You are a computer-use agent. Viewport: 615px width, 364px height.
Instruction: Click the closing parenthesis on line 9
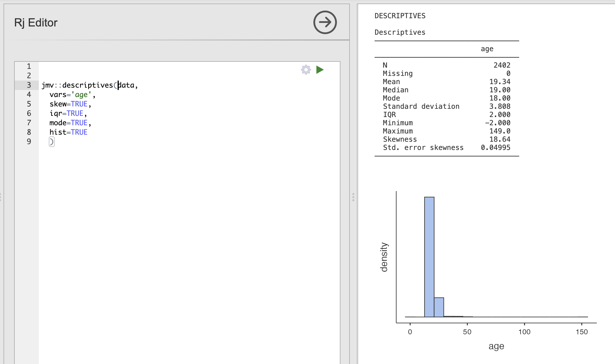tap(51, 142)
